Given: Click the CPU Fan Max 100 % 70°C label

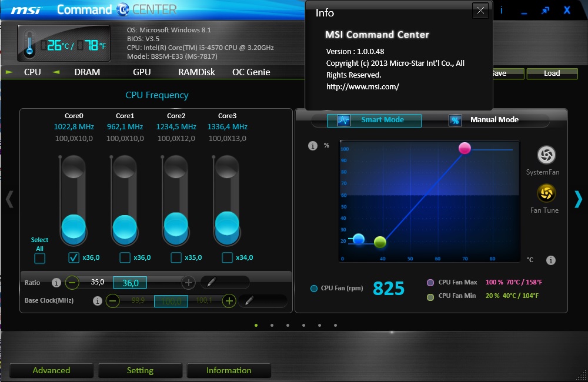Looking at the screenshot, I should [x=514, y=282].
